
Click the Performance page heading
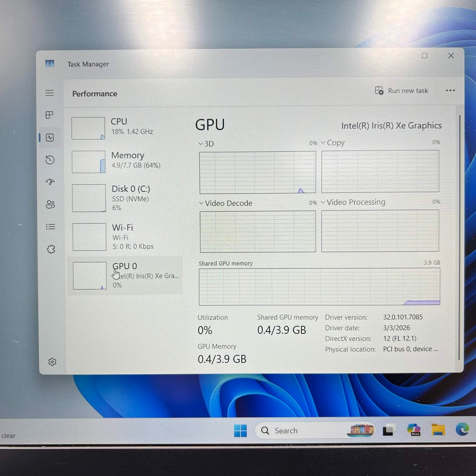tap(95, 94)
